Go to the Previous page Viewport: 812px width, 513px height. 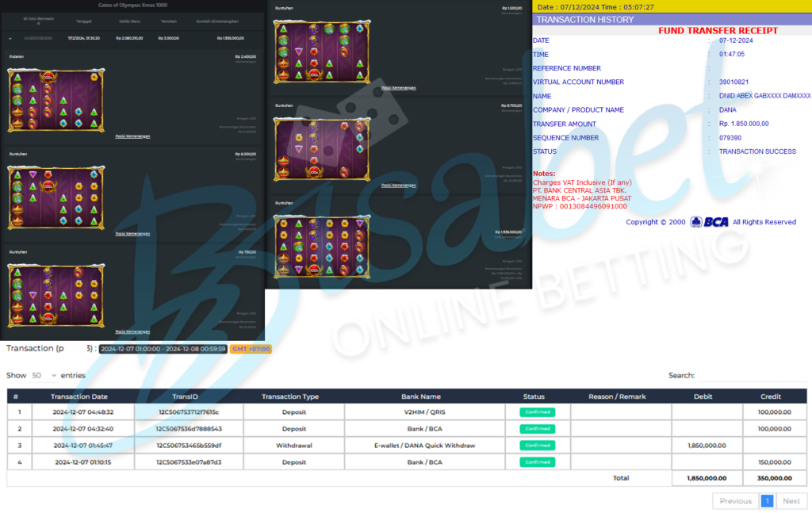pyautogui.click(x=735, y=501)
